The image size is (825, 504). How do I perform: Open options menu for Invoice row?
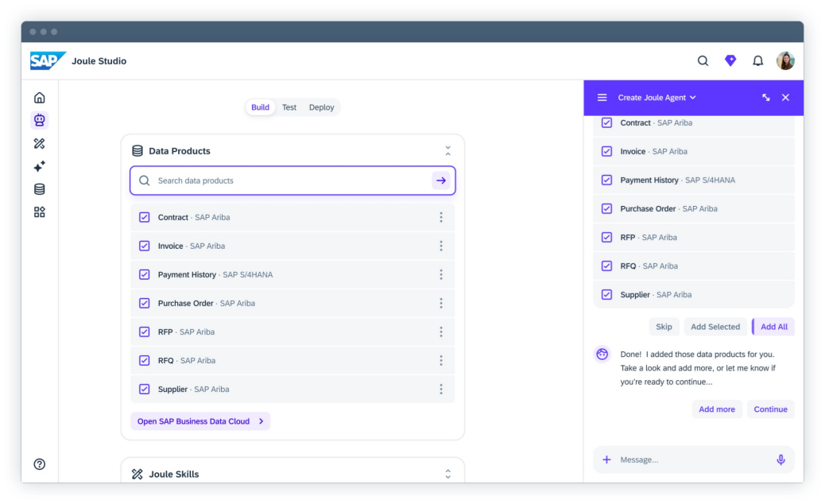point(441,246)
